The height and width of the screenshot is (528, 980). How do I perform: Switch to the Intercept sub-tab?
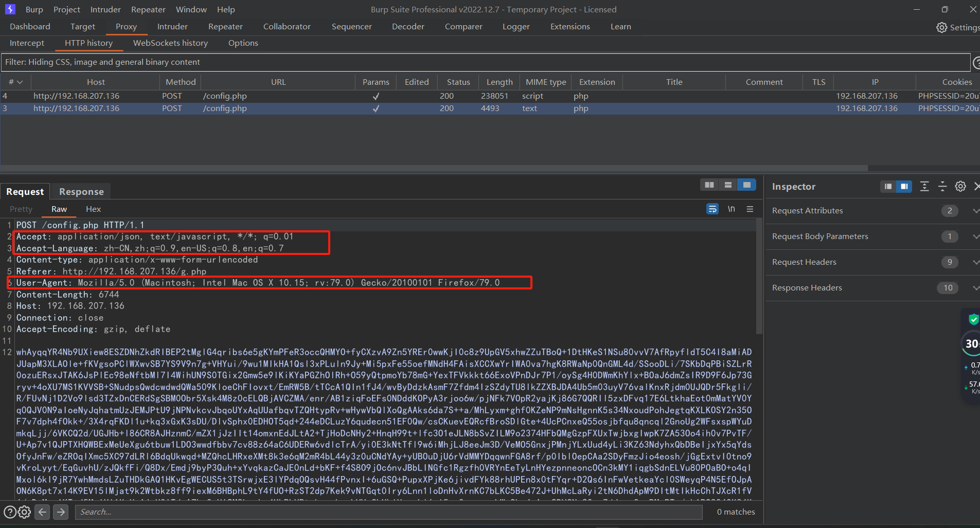pos(27,43)
